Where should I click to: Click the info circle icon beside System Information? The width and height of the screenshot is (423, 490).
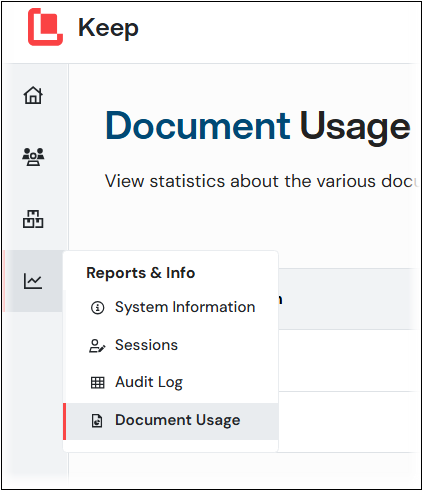97,308
